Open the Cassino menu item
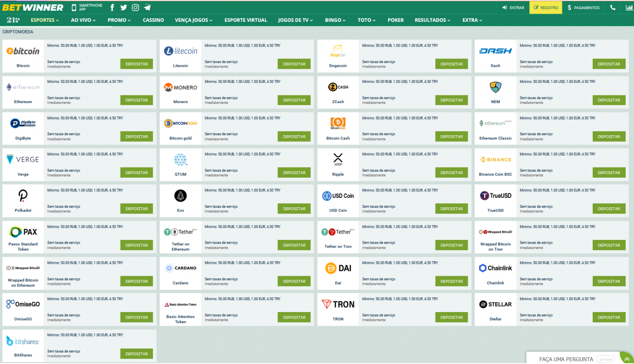Image resolution: width=634 pixels, height=364 pixels. [x=154, y=20]
